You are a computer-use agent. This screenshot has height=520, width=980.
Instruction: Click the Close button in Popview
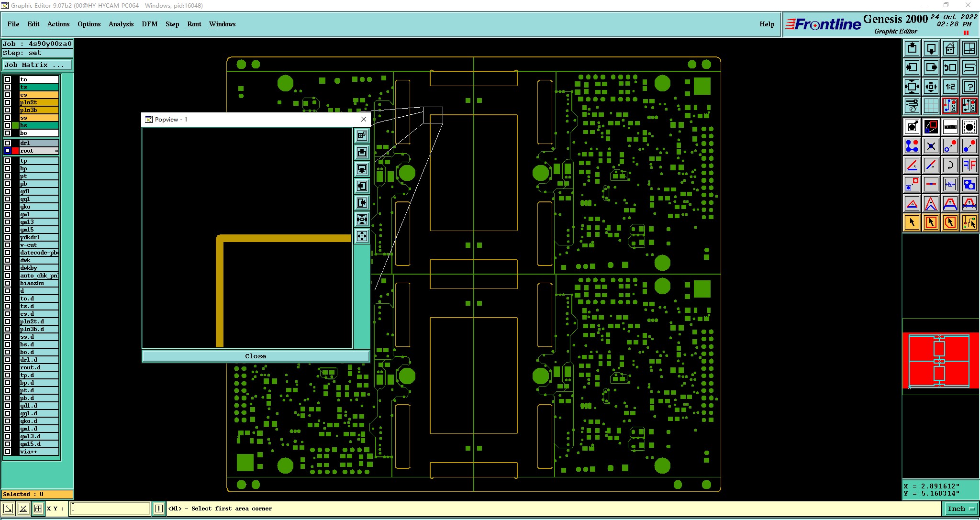click(256, 356)
